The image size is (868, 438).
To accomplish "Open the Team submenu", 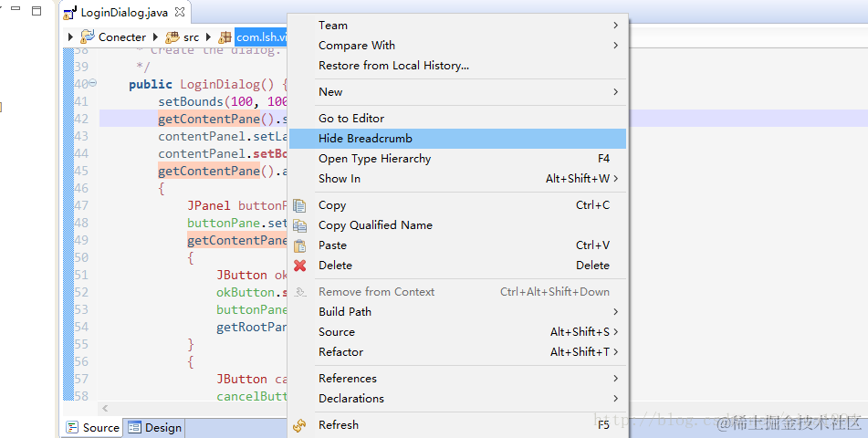I will [458, 26].
